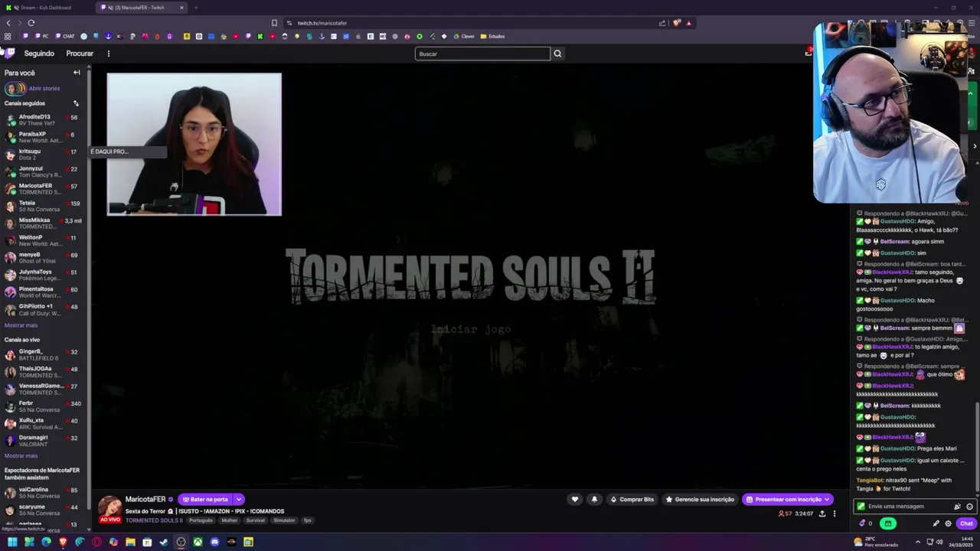This screenshot has height=551, width=980.
Task: Switch to Stream - Kick Dashboard tab
Action: (46, 8)
